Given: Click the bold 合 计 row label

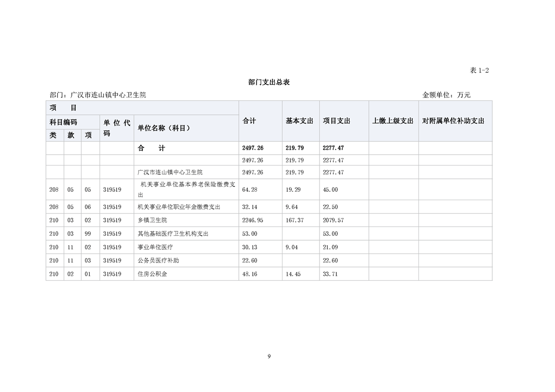Looking at the screenshot, I should click(151, 148).
